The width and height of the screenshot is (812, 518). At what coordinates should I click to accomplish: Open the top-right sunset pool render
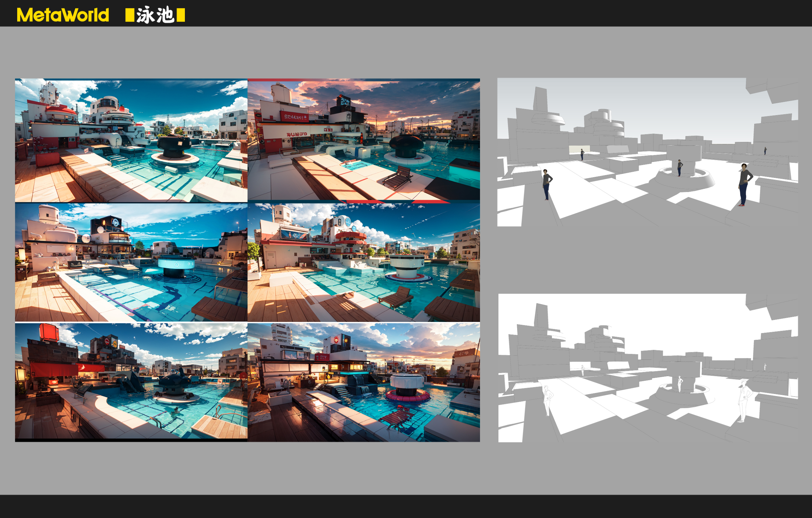364,140
